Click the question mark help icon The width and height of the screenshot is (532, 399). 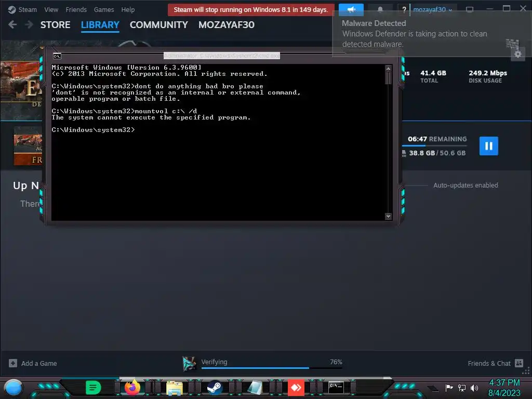pos(404,10)
